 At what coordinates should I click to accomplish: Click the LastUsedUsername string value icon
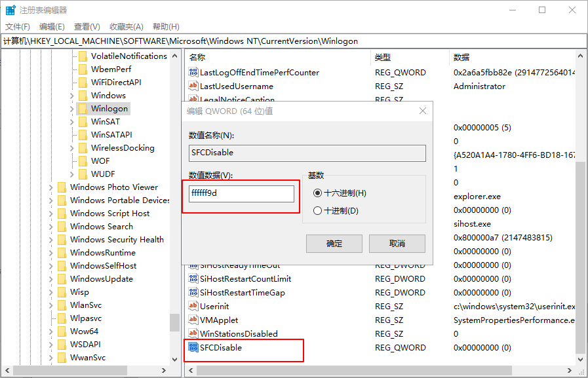point(193,86)
